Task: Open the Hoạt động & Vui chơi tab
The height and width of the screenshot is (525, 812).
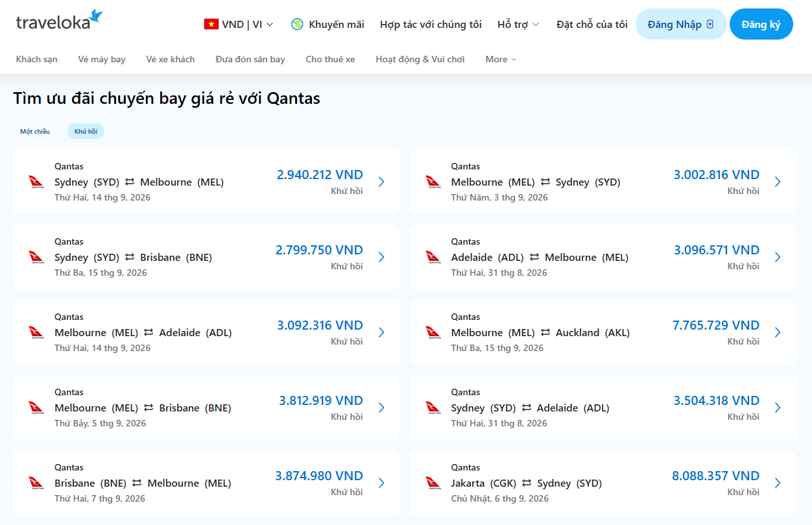Action: [420, 59]
